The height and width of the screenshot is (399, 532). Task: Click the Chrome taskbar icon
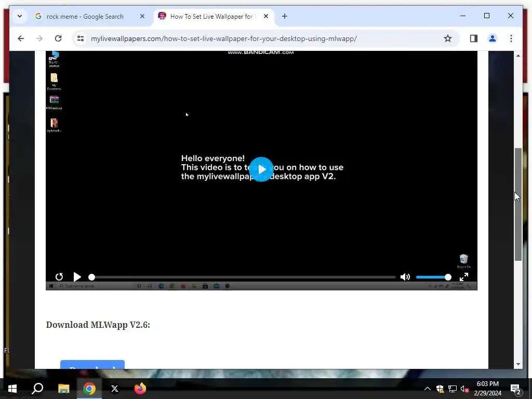(89, 389)
